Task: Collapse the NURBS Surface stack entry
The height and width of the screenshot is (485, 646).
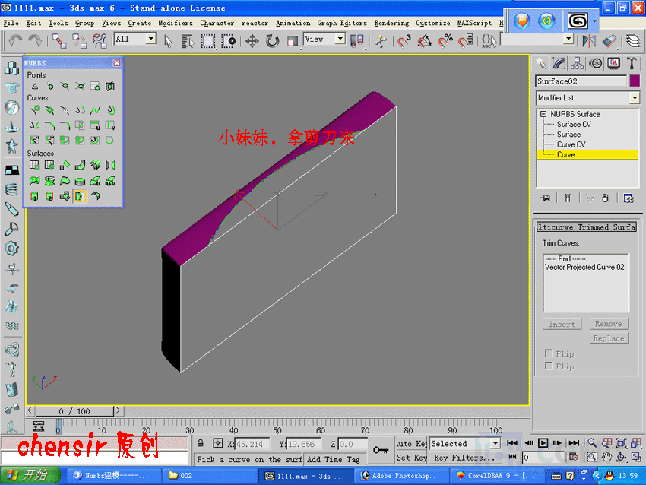Action: [x=543, y=114]
